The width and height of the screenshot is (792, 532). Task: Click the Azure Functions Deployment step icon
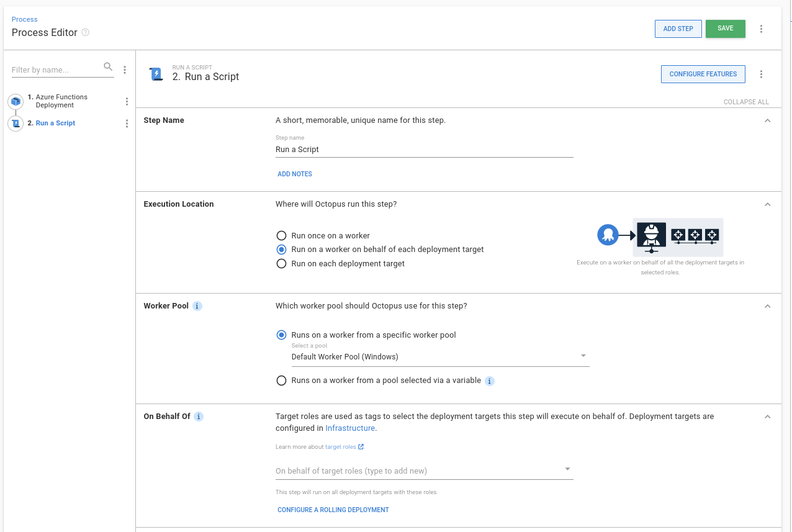point(15,101)
